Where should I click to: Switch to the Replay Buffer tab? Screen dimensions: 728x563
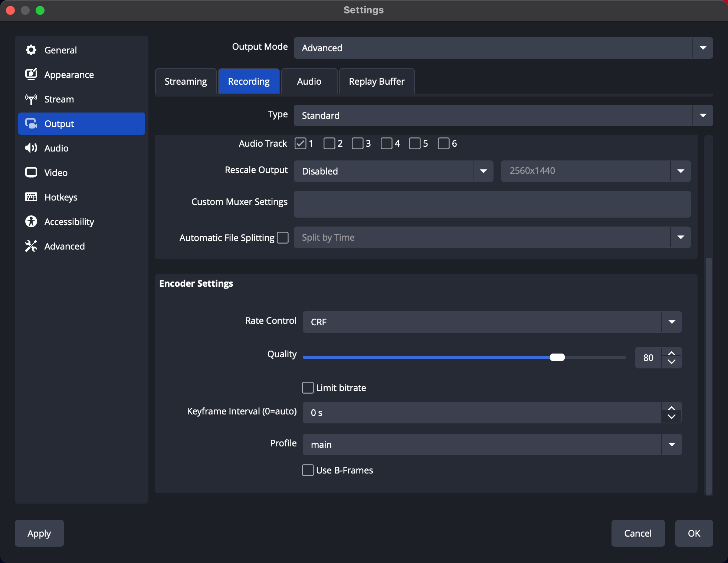click(376, 81)
